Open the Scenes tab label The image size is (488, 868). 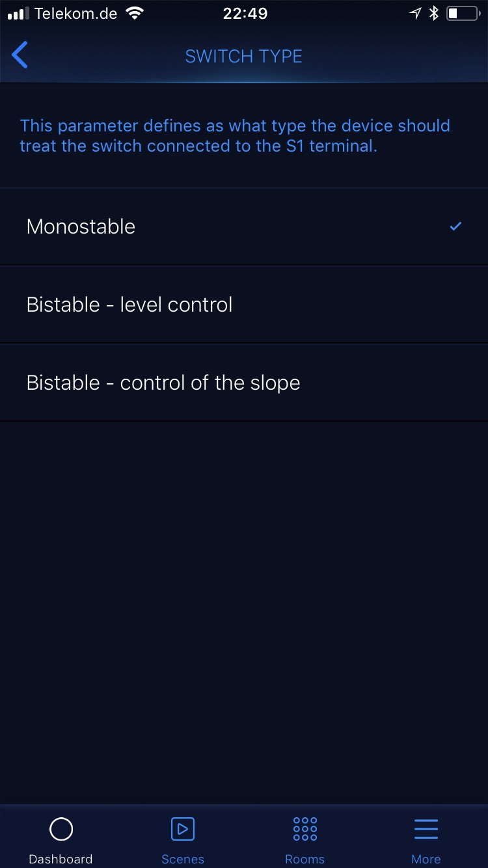[183, 859]
